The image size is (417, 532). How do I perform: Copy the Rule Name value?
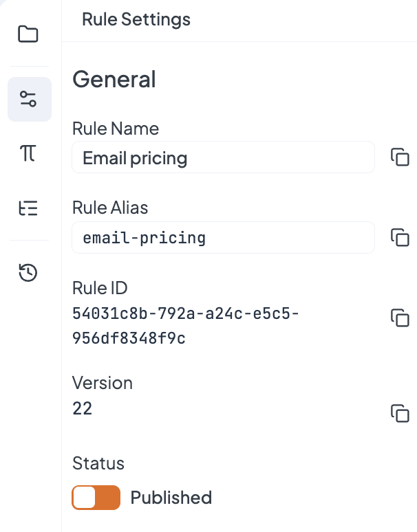tap(400, 157)
